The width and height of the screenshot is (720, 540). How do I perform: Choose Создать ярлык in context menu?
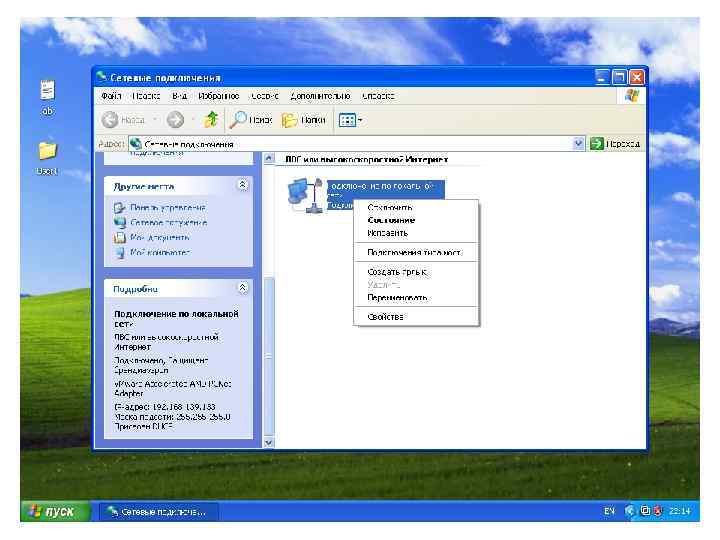pos(416,272)
